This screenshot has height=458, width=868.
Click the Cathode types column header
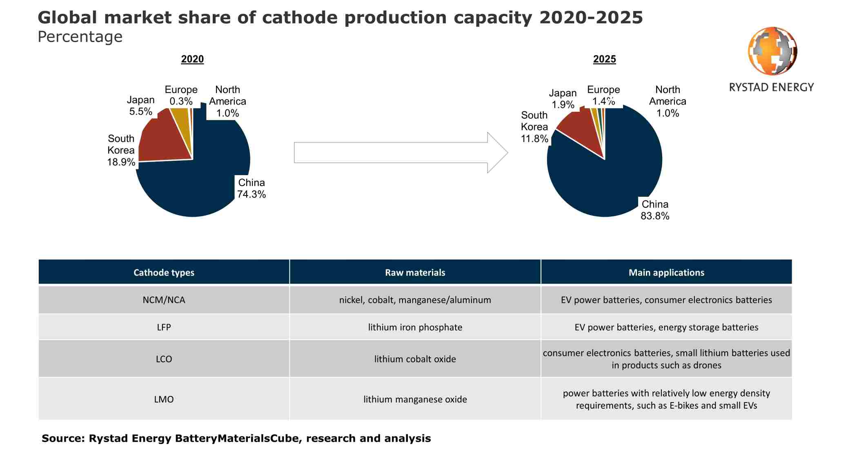point(164,273)
